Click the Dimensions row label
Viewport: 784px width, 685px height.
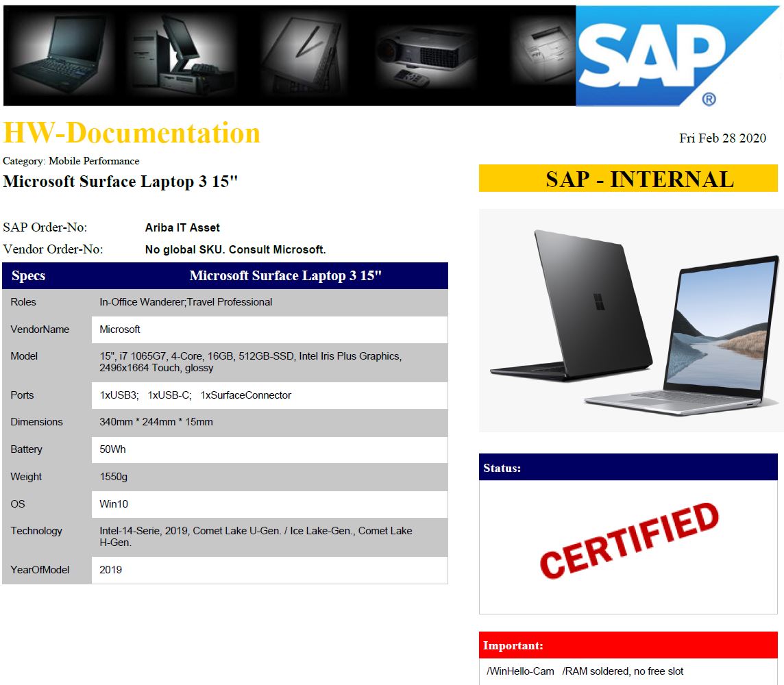tap(36, 422)
